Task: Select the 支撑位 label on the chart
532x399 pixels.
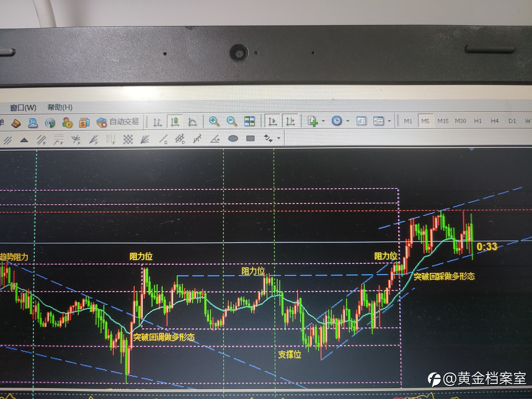Action: point(290,354)
